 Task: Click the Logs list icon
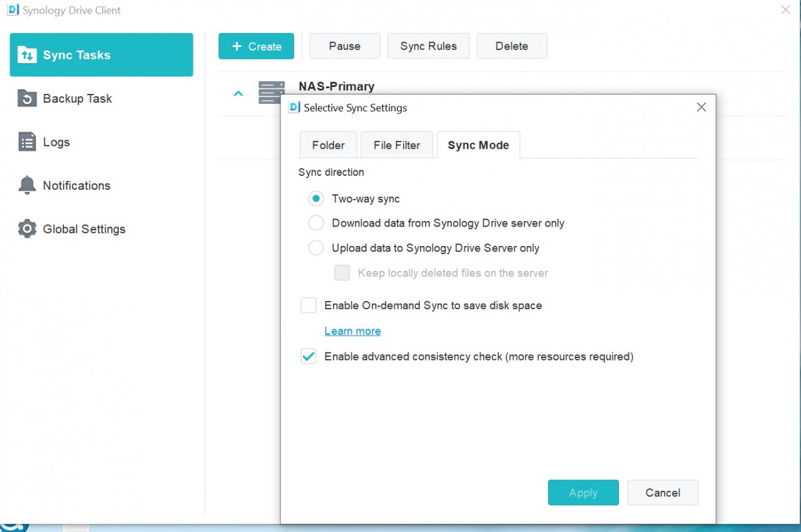(27, 142)
